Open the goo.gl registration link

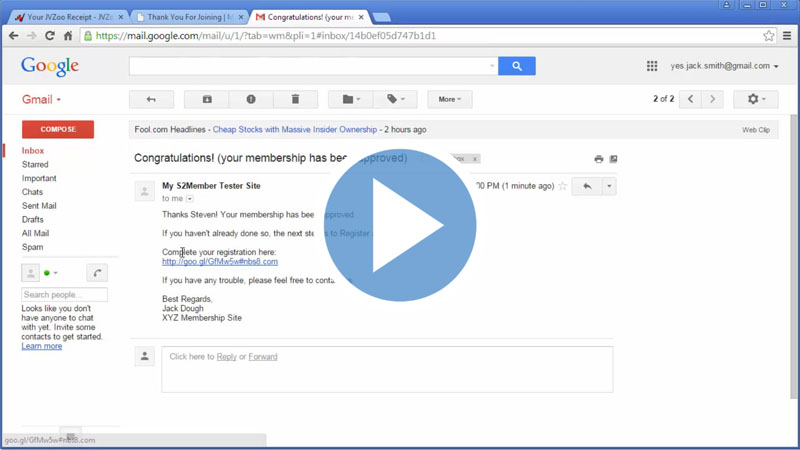(x=220, y=262)
